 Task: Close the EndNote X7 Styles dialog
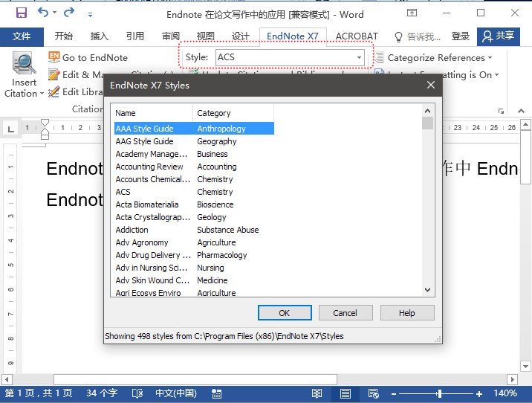pos(430,86)
